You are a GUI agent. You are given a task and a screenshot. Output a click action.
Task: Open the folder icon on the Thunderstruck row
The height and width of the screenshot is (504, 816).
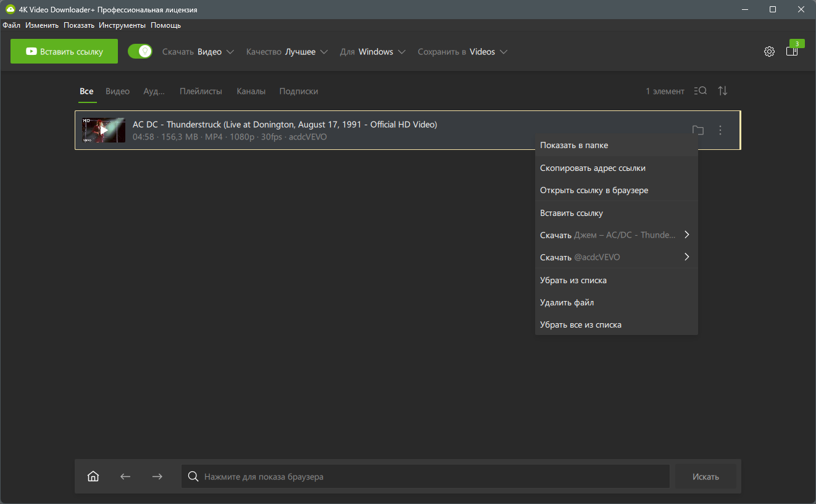(698, 130)
